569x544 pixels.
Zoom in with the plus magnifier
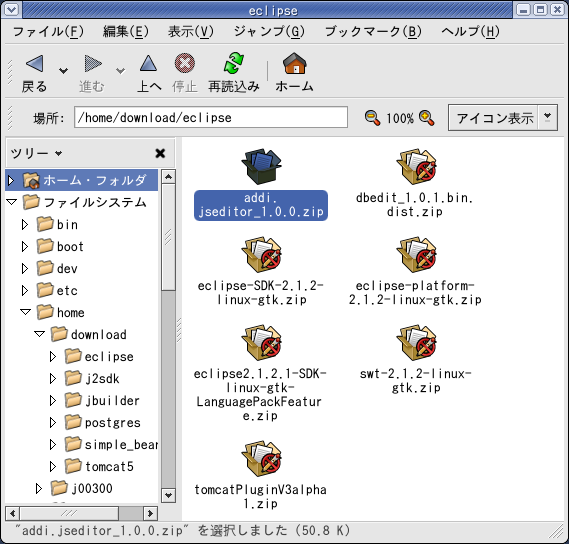426,118
